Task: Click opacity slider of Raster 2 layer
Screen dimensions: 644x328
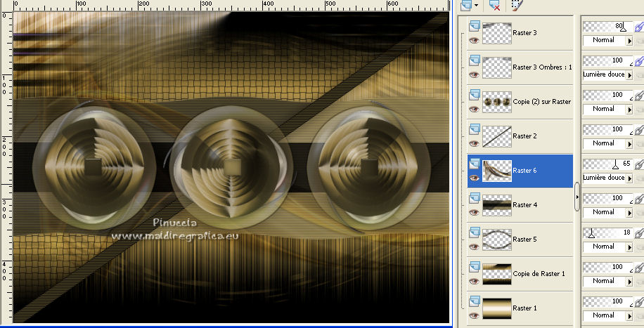Action: (x=608, y=130)
